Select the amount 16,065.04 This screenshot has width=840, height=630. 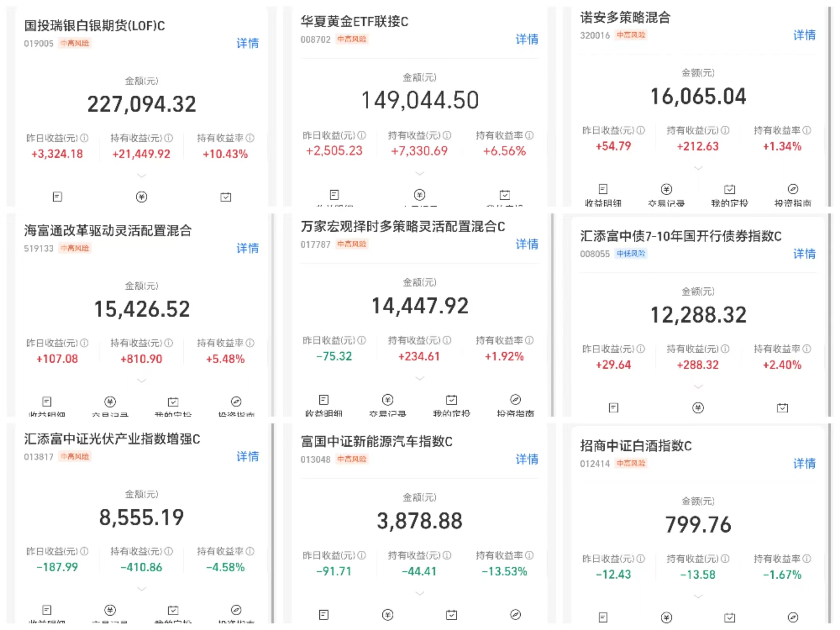[x=698, y=96]
